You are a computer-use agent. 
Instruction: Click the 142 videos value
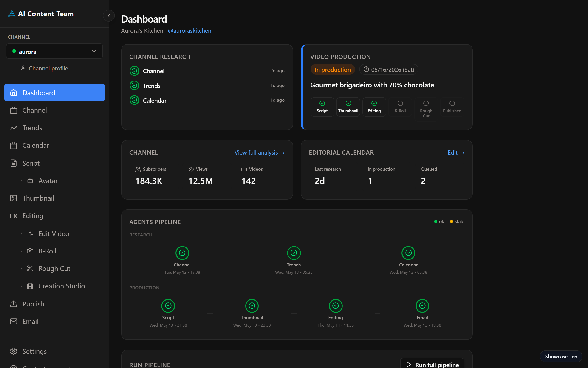(x=248, y=181)
